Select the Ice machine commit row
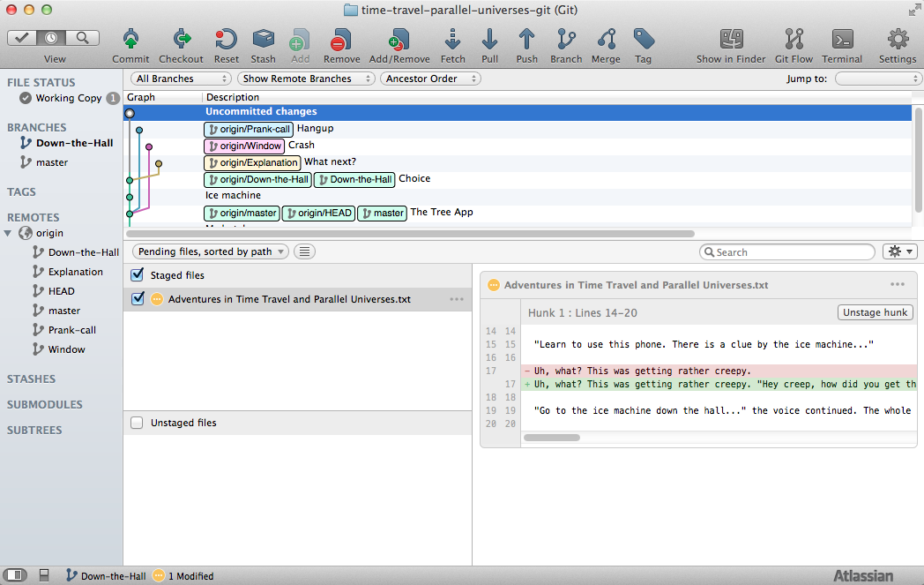The height and width of the screenshot is (585, 924). pos(518,195)
